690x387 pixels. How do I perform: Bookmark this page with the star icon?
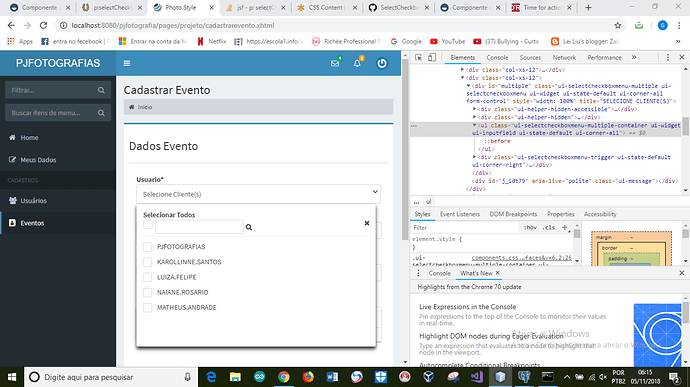(617, 26)
